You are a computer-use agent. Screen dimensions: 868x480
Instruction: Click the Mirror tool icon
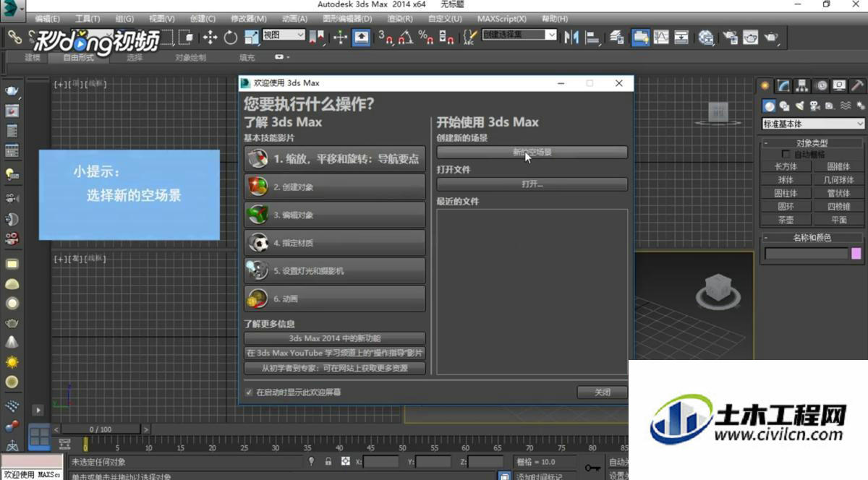click(571, 37)
